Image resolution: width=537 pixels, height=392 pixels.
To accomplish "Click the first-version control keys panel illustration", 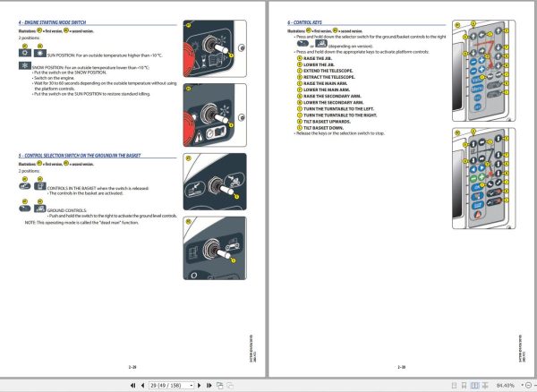I will 483,71.
